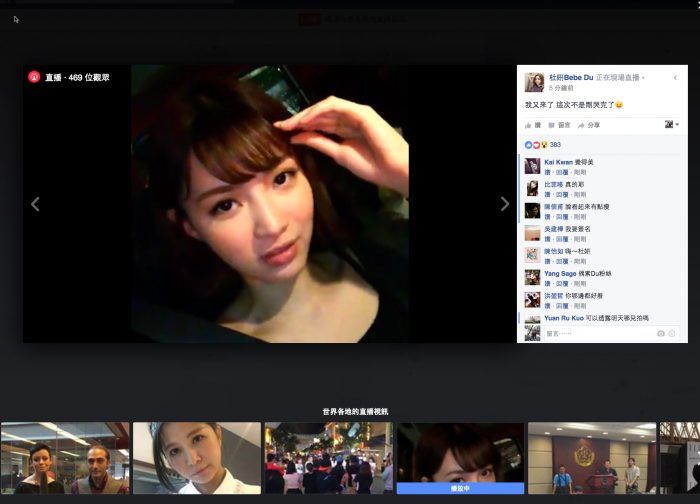Click the 469 viewers count label
The height and width of the screenshot is (504, 700).
[x=89, y=77]
